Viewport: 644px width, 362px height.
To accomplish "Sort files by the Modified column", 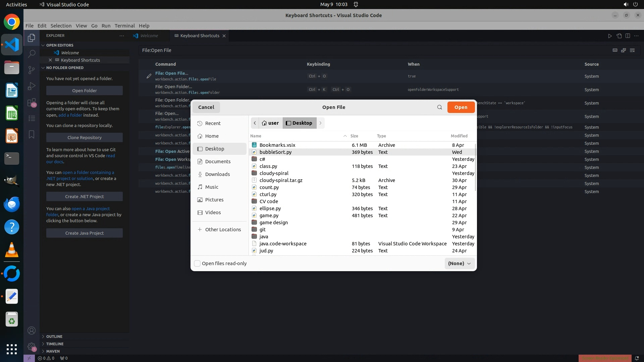I will coord(459,136).
